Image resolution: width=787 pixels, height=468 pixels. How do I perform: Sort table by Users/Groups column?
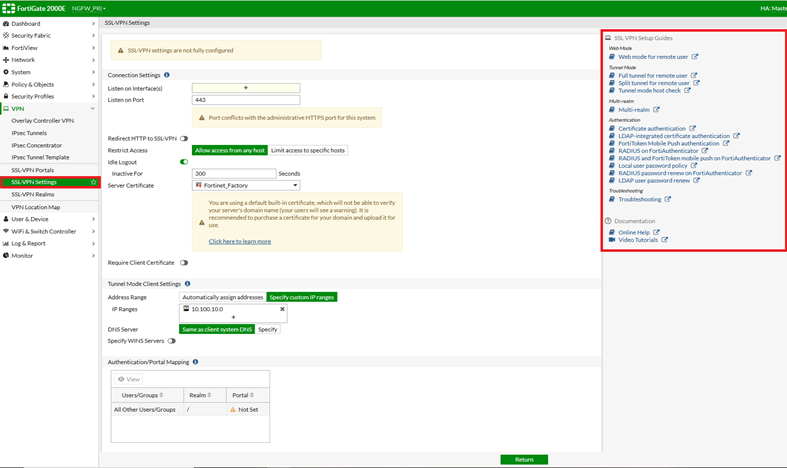point(143,395)
